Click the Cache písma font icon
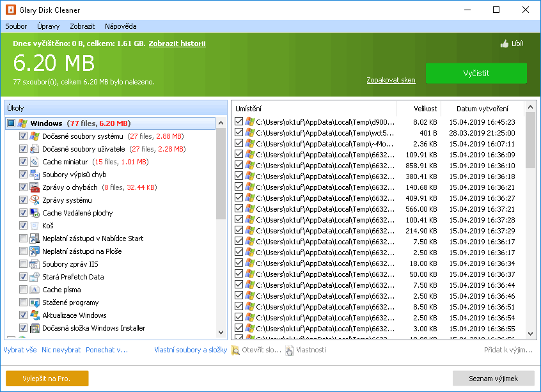 pyautogui.click(x=35, y=290)
